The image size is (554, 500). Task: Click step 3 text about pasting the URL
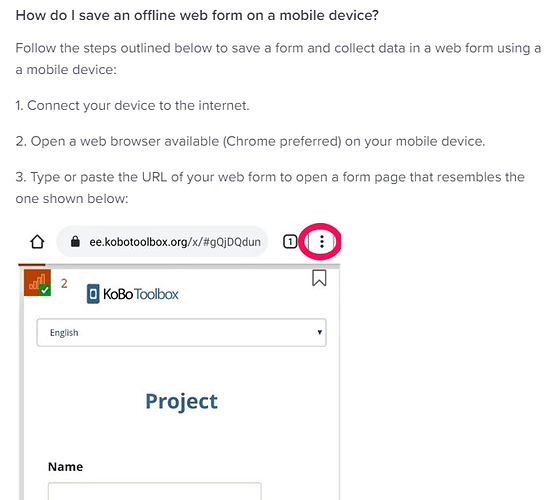pos(270,188)
